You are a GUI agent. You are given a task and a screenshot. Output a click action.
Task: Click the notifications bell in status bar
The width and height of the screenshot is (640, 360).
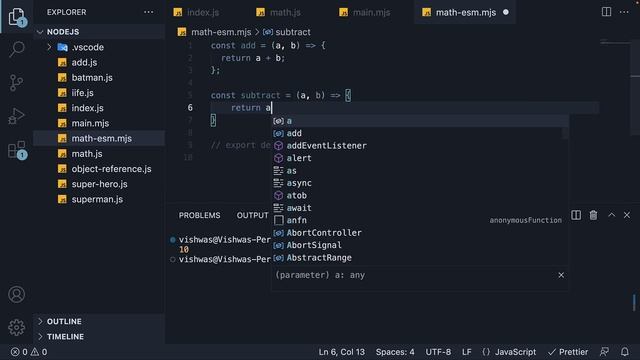(625, 351)
